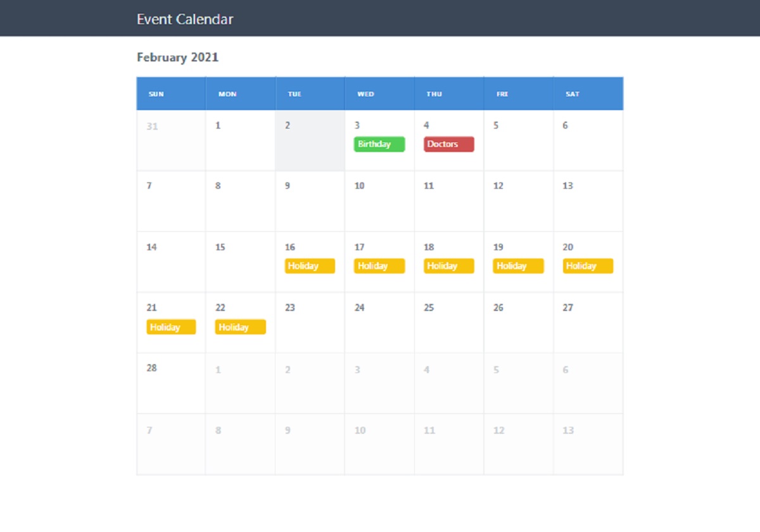Open the Holiday event on February 21
760x532 pixels.
pyautogui.click(x=170, y=327)
